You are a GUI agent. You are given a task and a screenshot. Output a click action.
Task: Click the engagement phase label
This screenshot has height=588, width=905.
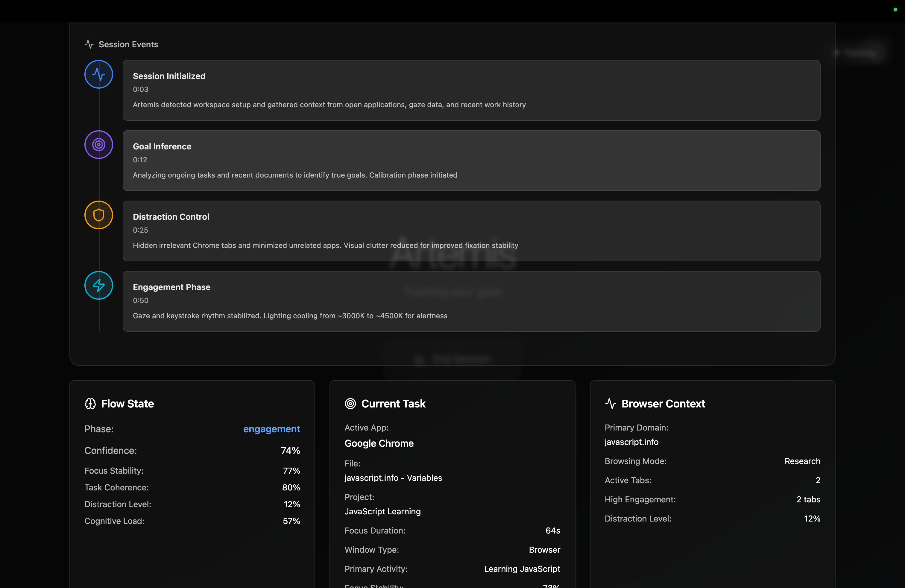pos(271,429)
